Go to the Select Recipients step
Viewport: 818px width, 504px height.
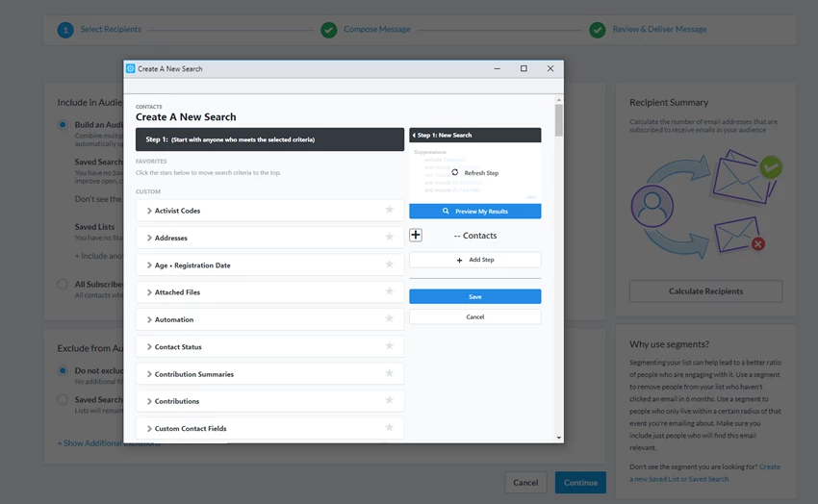point(111,29)
